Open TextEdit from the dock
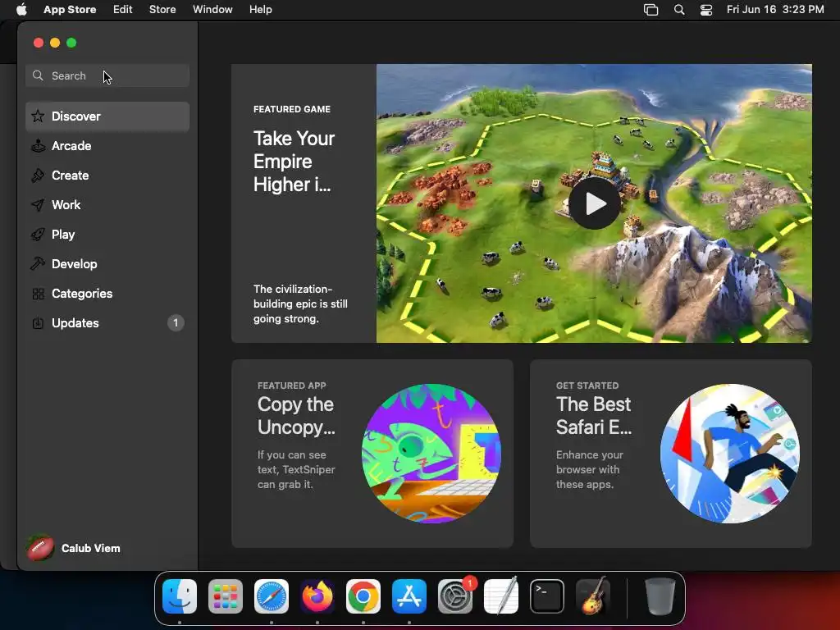Image resolution: width=840 pixels, height=630 pixels. point(501,596)
